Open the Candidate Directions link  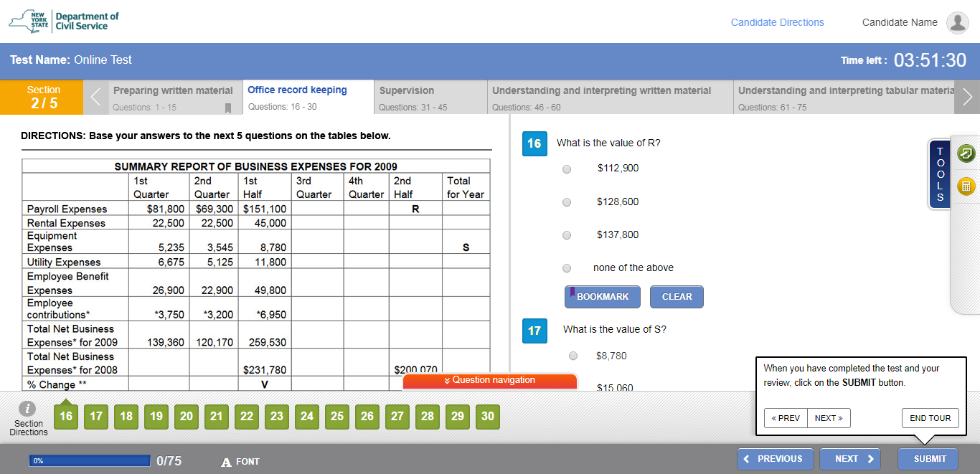(777, 22)
